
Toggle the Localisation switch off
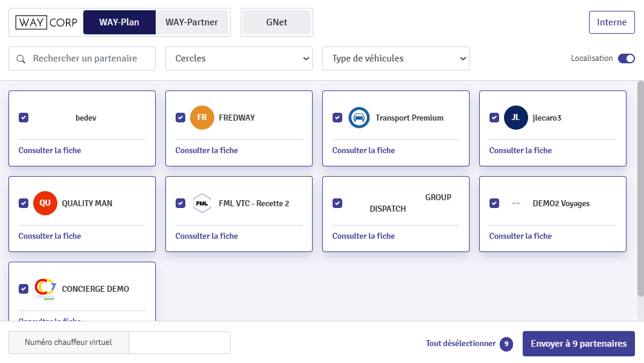pyautogui.click(x=626, y=58)
